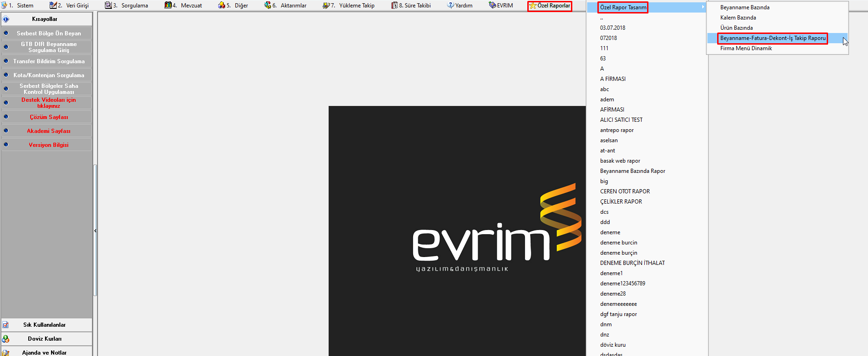Click the Kısayollar panel header icon

[x=6, y=19]
